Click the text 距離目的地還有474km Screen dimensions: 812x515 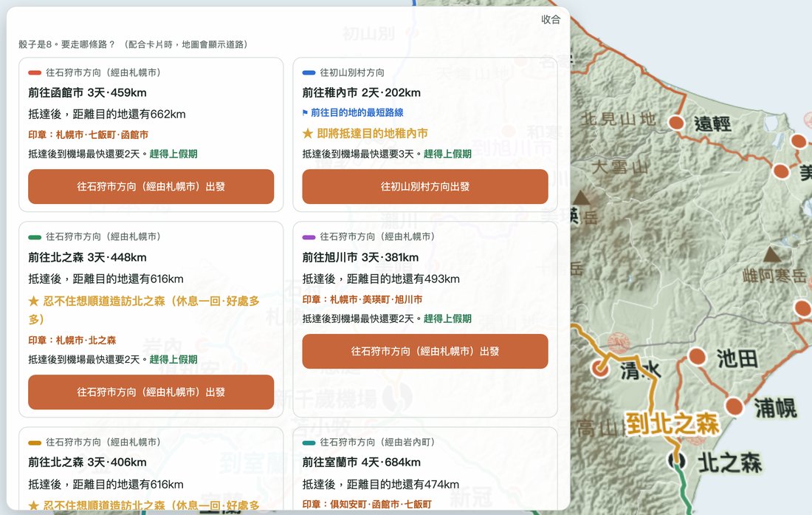[403, 485]
